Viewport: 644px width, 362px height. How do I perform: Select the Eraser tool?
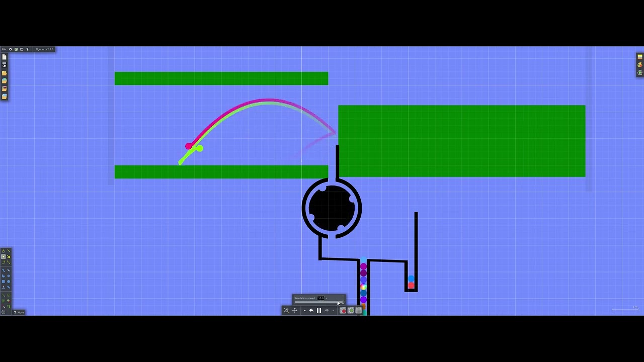coord(9,270)
